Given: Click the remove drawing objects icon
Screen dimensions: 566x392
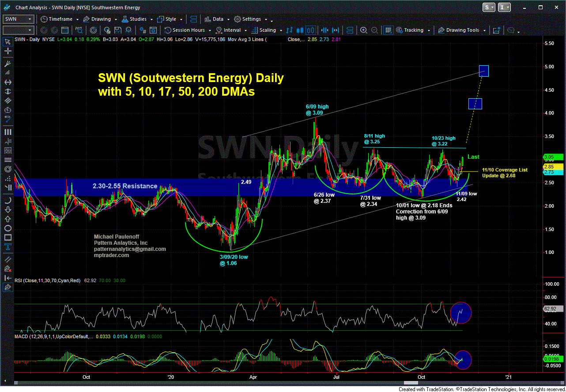Looking at the screenshot, I should click(x=8, y=268).
